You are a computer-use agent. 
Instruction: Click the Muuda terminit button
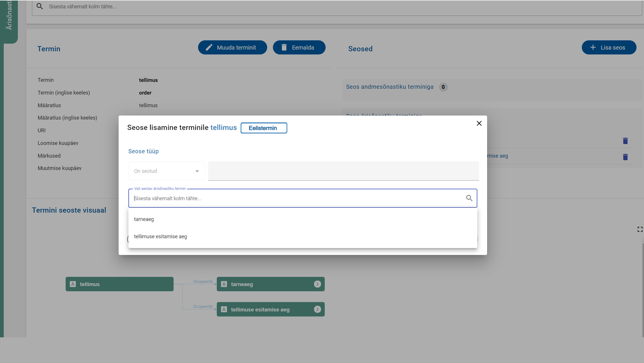232,48
